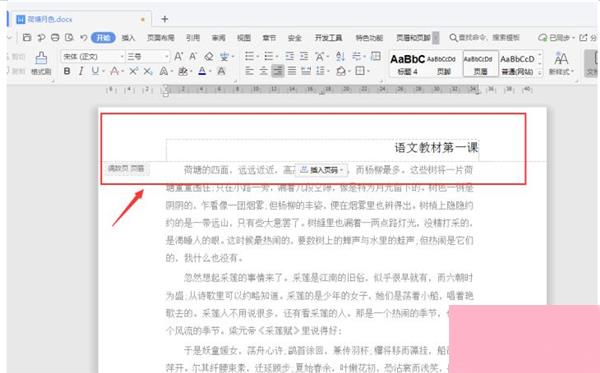Viewport: 600px width, 373px height.
Task: Toggle Center alignment
Action: coord(264,71)
